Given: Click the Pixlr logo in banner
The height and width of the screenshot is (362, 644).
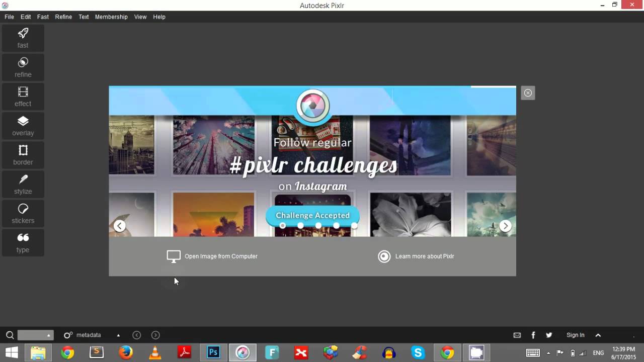Looking at the screenshot, I should click(x=312, y=106).
